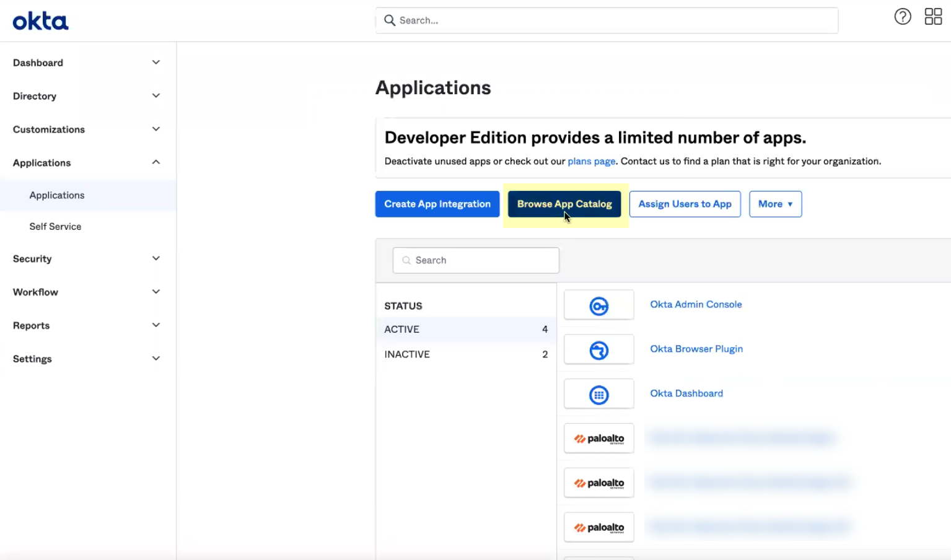
Task: Select Applications sub-item in sidebar
Action: click(x=57, y=195)
